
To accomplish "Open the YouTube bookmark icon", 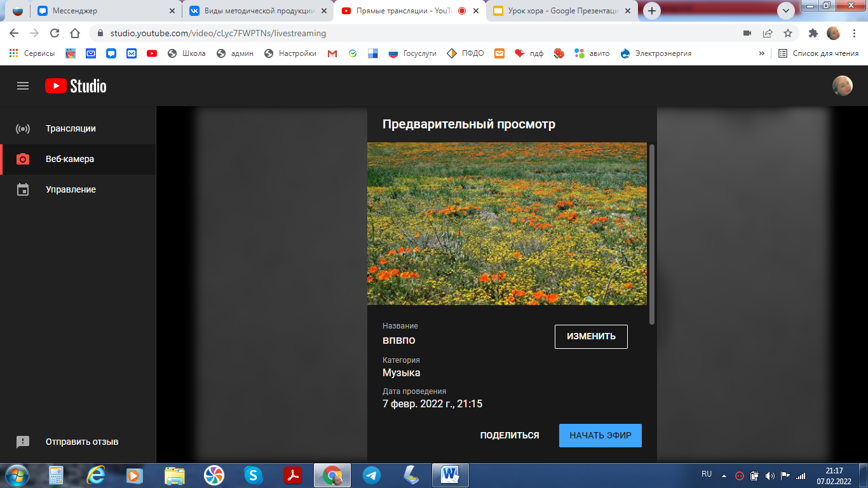I will [152, 53].
